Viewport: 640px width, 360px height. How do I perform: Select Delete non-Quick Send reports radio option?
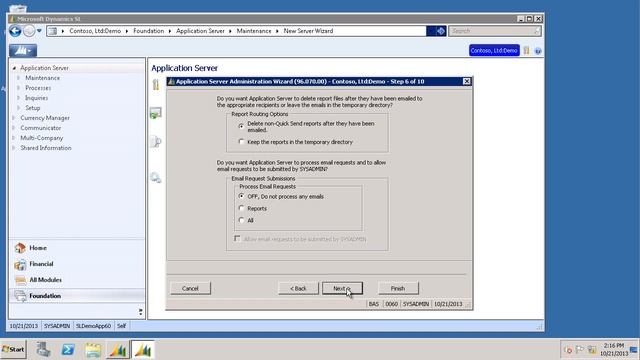[x=241, y=127]
